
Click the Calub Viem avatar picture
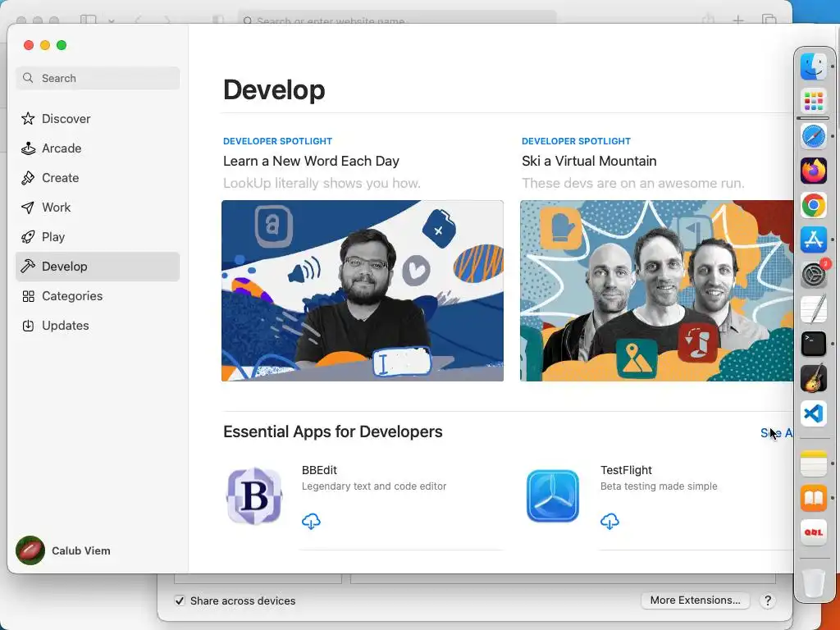tap(30, 550)
